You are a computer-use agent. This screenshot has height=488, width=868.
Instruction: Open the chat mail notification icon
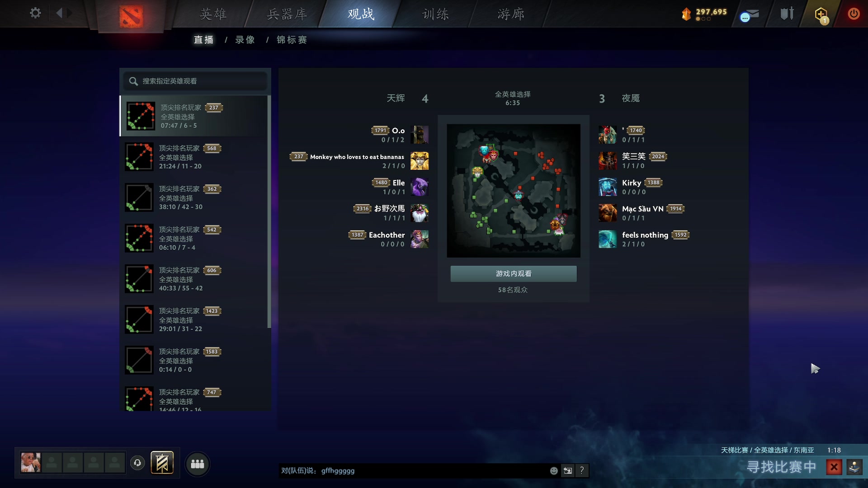(750, 15)
